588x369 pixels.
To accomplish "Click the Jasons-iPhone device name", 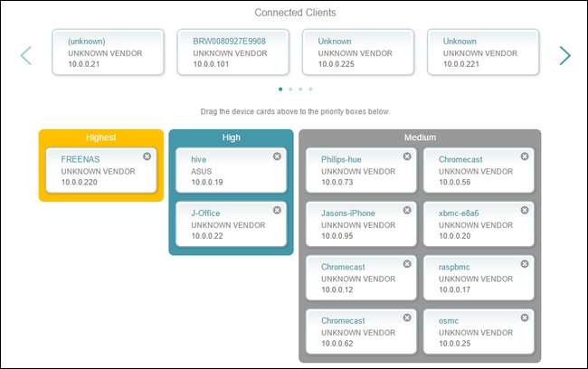I will [347, 213].
